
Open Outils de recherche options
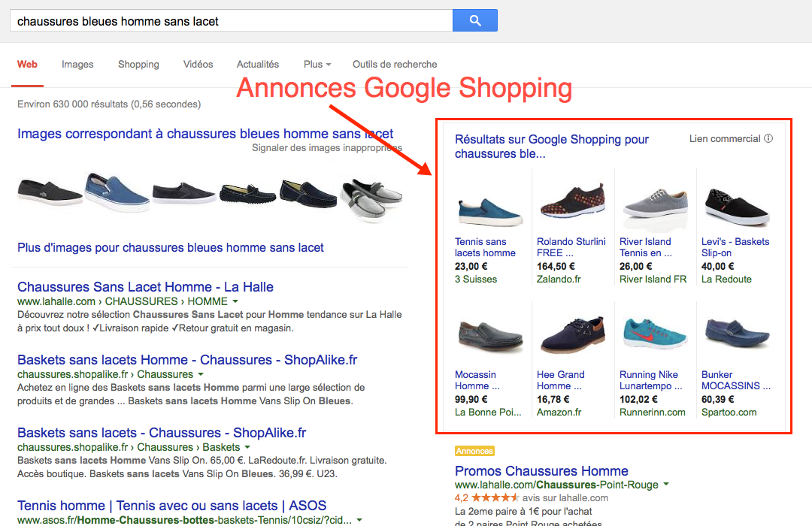(x=395, y=64)
